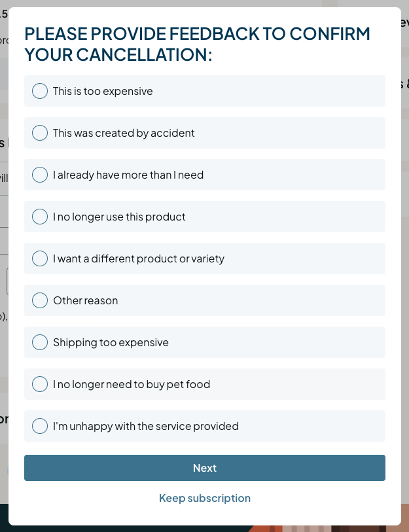Select the 'This is too expensive' radio button
This screenshot has height=532, width=409.
tap(40, 91)
